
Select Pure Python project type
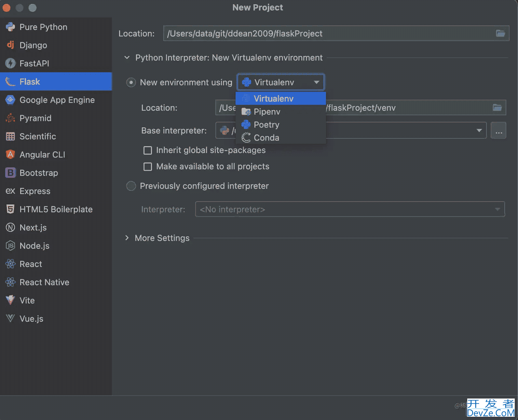(56, 27)
